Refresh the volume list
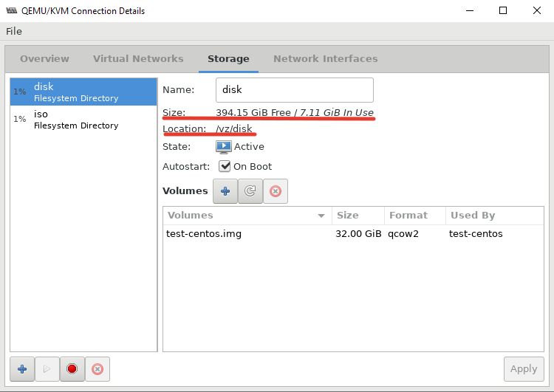 pos(250,191)
